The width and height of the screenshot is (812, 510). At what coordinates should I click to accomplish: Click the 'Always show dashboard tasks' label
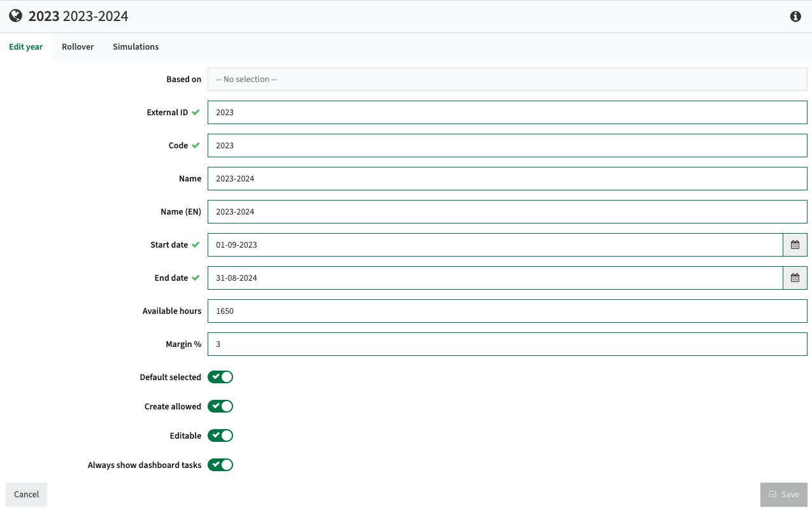(x=145, y=465)
